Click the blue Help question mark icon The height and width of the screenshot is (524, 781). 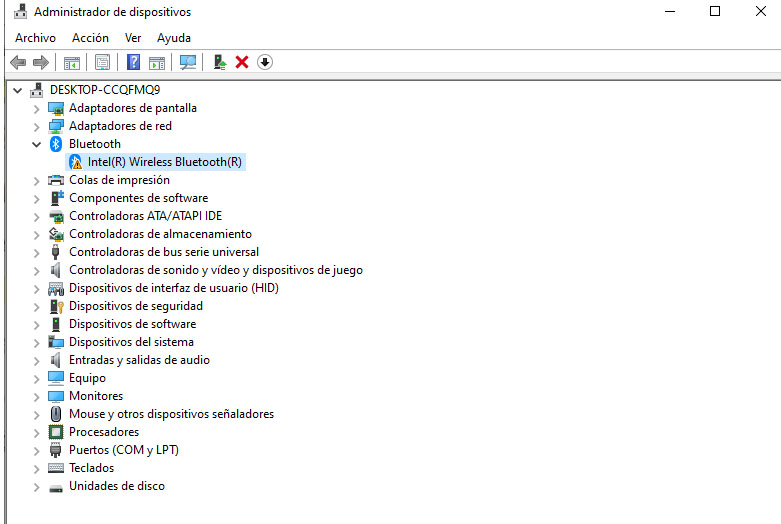click(x=133, y=62)
